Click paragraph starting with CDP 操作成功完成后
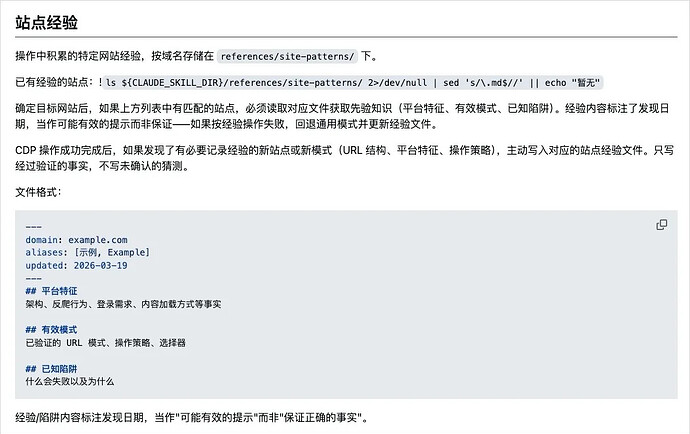Screen dimensions: 690x434 345,158
